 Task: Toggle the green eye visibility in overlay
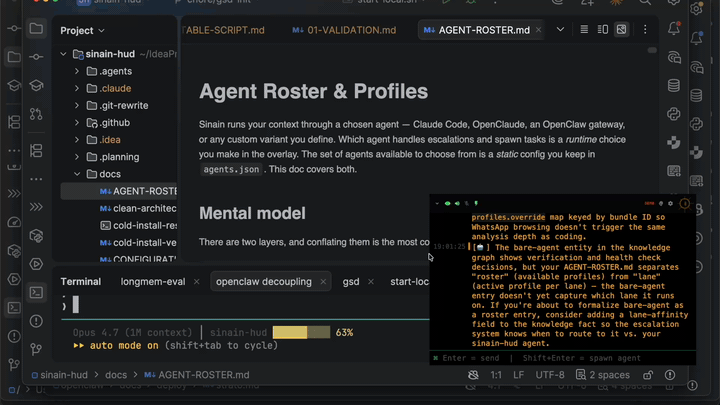447,203
